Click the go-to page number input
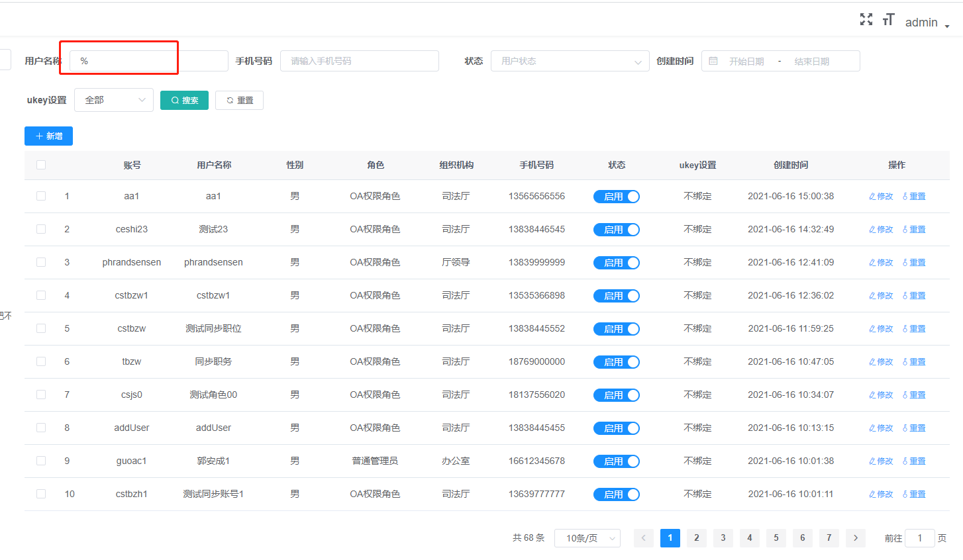The image size is (963, 560). 920,538
